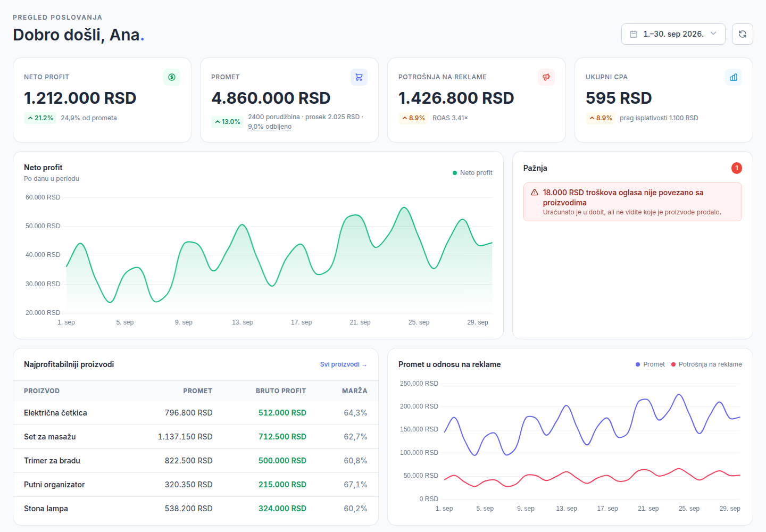
Task: Click the 9,0% odbijeno underlined text
Action: (x=270, y=127)
